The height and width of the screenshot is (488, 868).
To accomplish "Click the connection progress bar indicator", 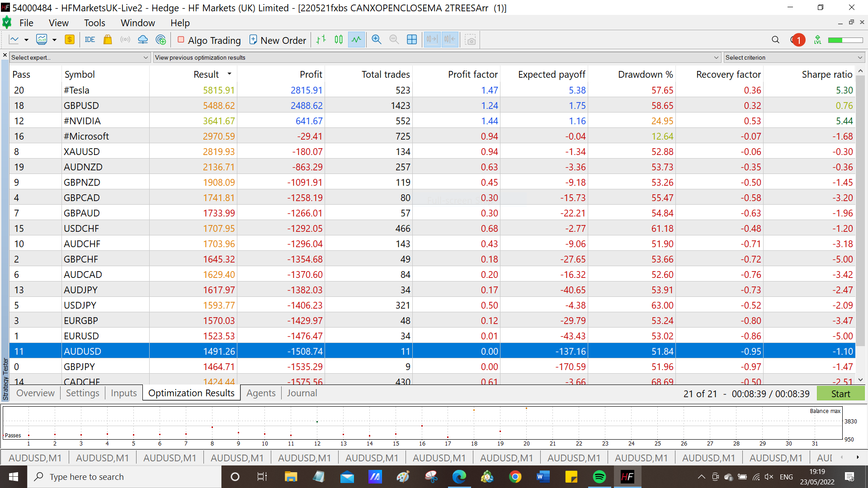I will pos(845,40).
